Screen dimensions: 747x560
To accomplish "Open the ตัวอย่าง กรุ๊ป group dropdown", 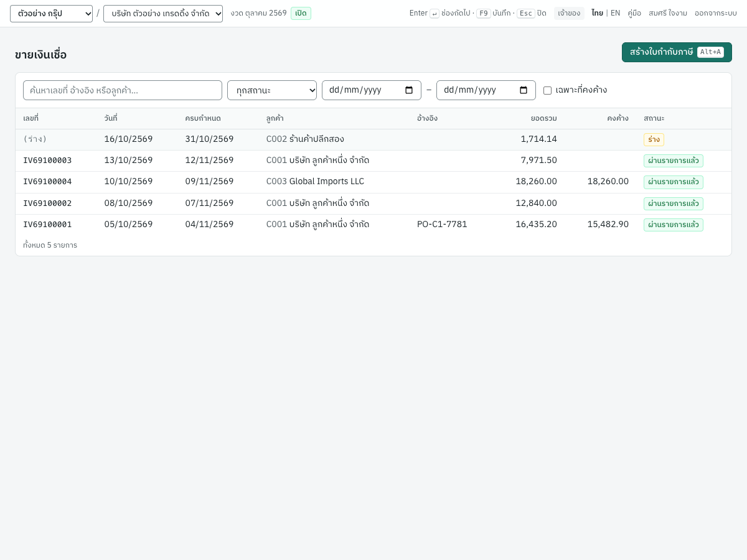I will pyautogui.click(x=51, y=14).
